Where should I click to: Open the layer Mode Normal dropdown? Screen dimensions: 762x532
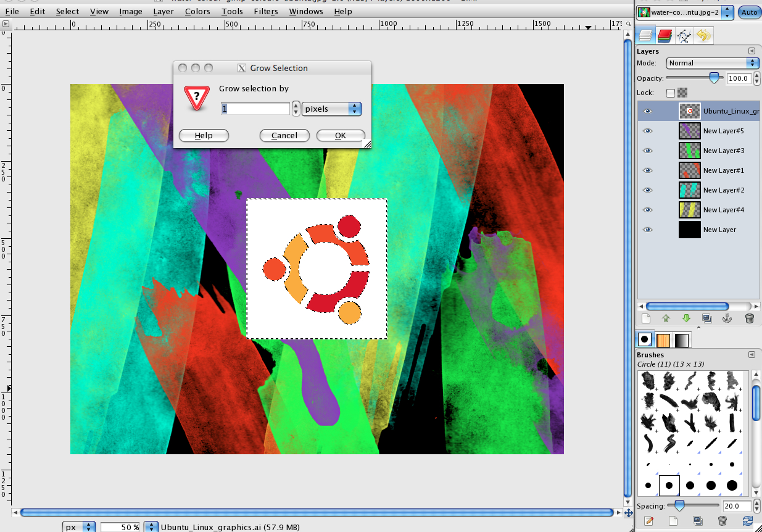click(713, 63)
